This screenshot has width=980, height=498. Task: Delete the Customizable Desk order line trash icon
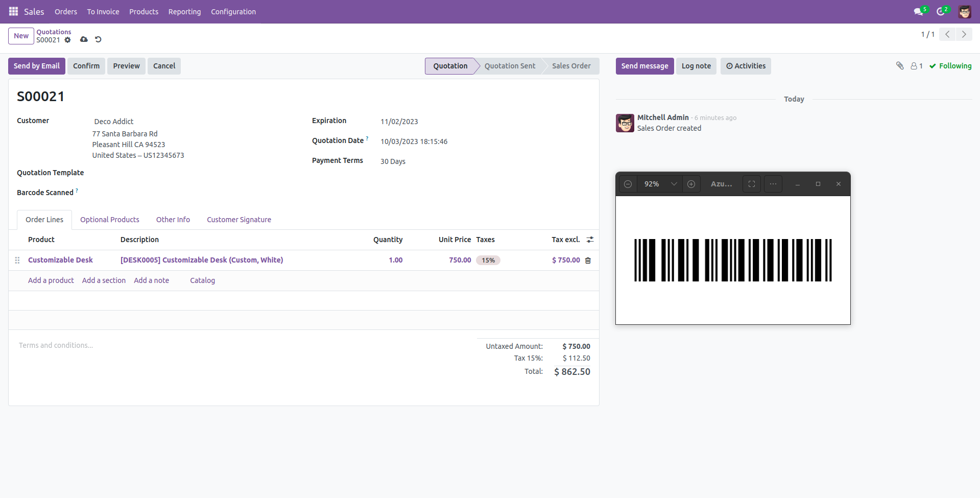pos(588,260)
